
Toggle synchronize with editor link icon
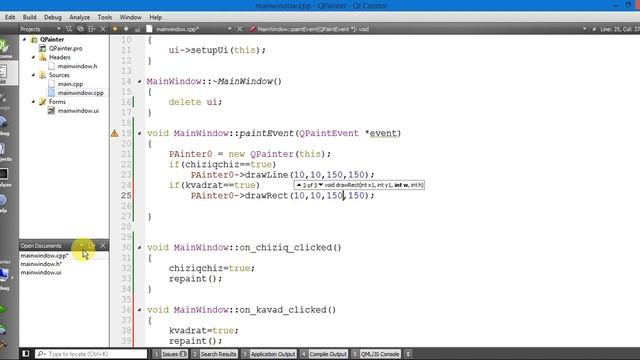click(80, 29)
